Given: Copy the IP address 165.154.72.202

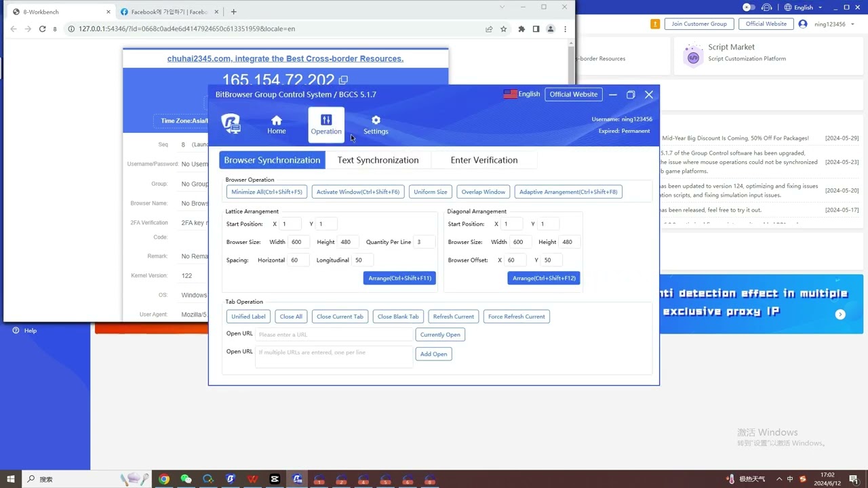Looking at the screenshot, I should [x=343, y=80].
